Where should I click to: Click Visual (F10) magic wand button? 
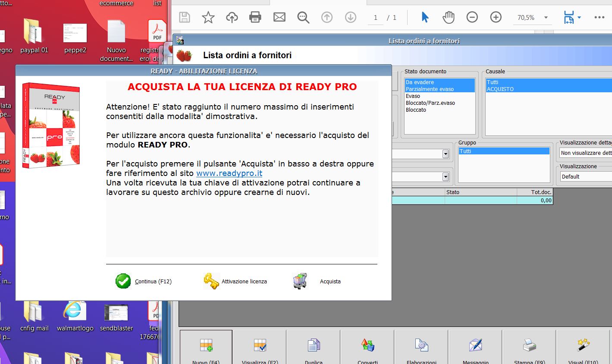(583, 348)
